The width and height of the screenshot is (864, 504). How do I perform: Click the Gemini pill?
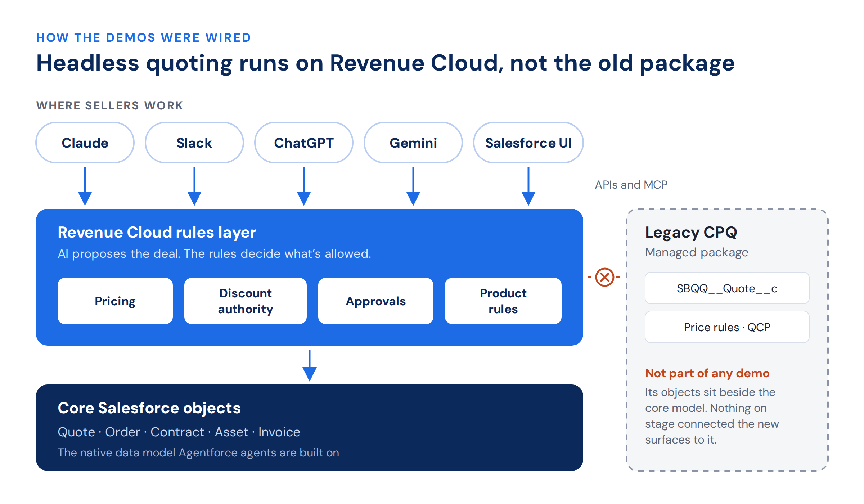pos(413,143)
